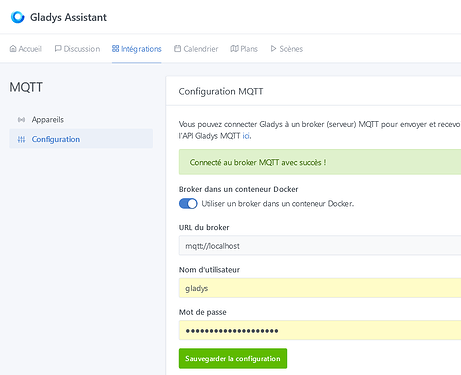
Task: Click 'Utiliser un broker dans un conteneur Docker' label
Action: 278,204
